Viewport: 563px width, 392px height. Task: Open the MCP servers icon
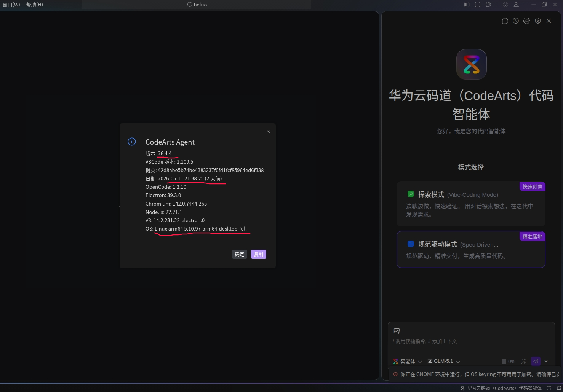point(526,21)
